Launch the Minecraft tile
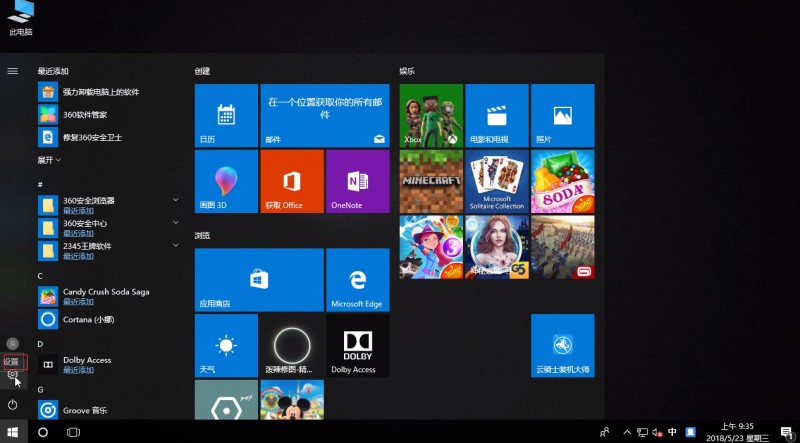800x443 pixels. (x=431, y=181)
